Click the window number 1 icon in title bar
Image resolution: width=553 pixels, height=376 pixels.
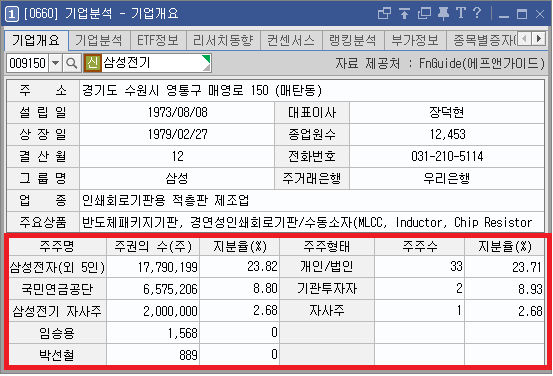[11, 14]
